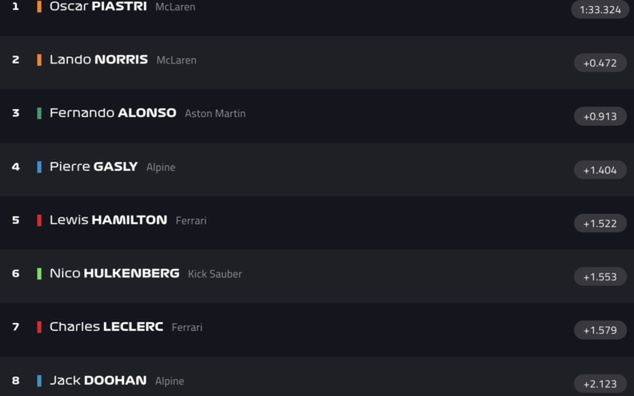Select Fernando ALONSO driver name
Viewport: 634px width, 396px height.
pos(113,113)
